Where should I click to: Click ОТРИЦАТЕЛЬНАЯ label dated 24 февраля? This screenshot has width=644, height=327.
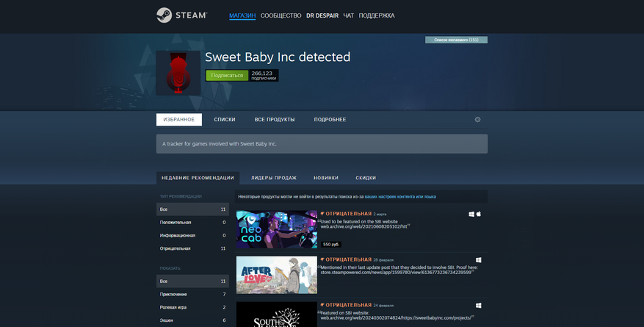tap(348, 305)
